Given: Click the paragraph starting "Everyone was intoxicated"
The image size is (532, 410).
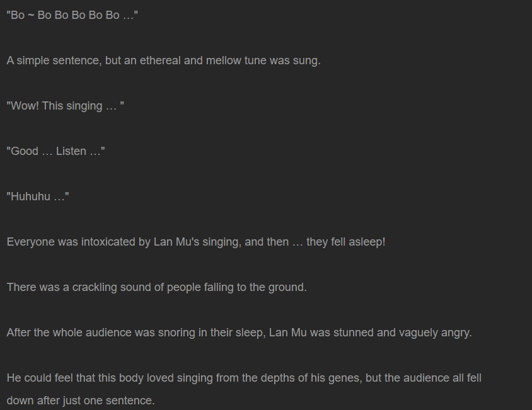Looking at the screenshot, I should pos(196,242).
